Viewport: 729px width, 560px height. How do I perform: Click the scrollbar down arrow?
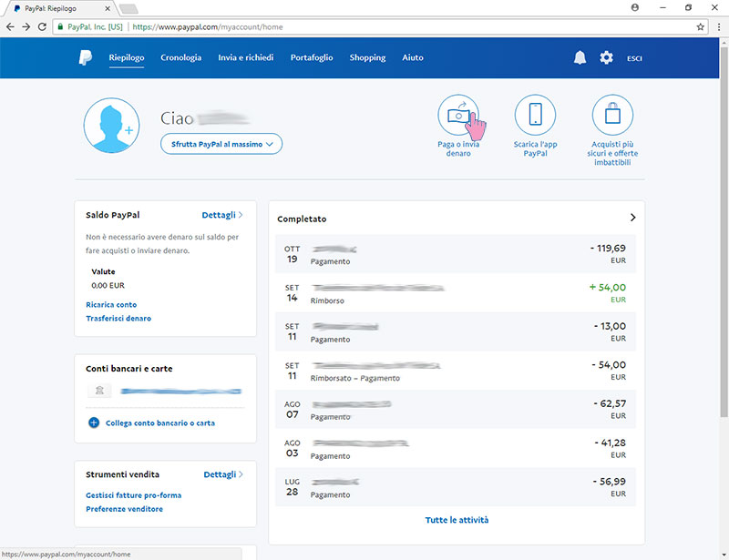coord(724,555)
